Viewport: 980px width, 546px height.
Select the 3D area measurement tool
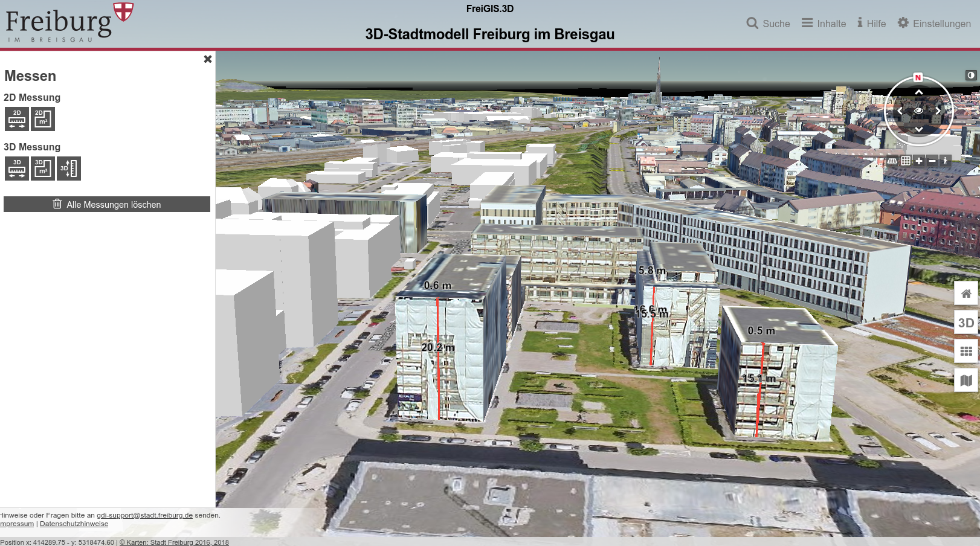click(x=42, y=168)
